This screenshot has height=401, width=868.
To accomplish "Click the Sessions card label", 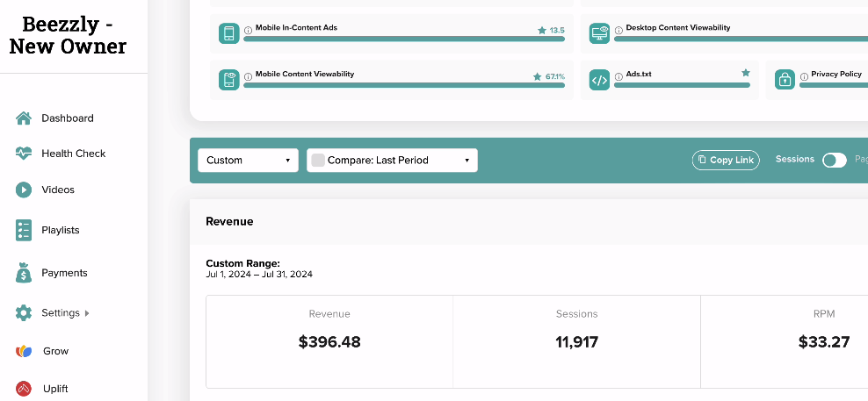I will click(x=577, y=313).
